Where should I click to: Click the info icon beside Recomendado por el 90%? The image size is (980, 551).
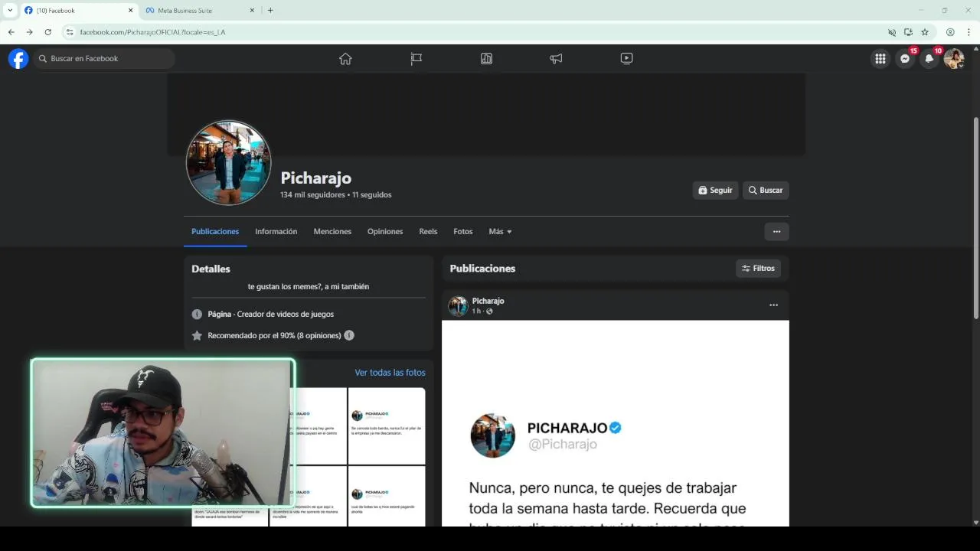pos(349,335)
